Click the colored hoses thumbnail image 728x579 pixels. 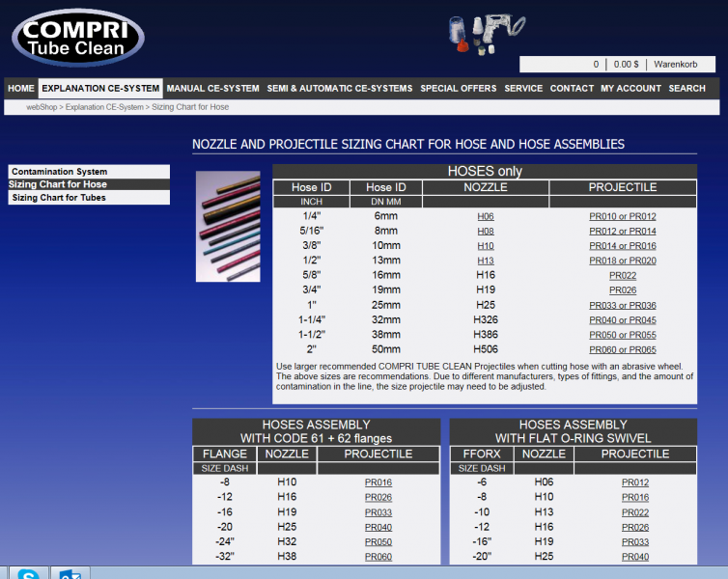coord(228,227)
